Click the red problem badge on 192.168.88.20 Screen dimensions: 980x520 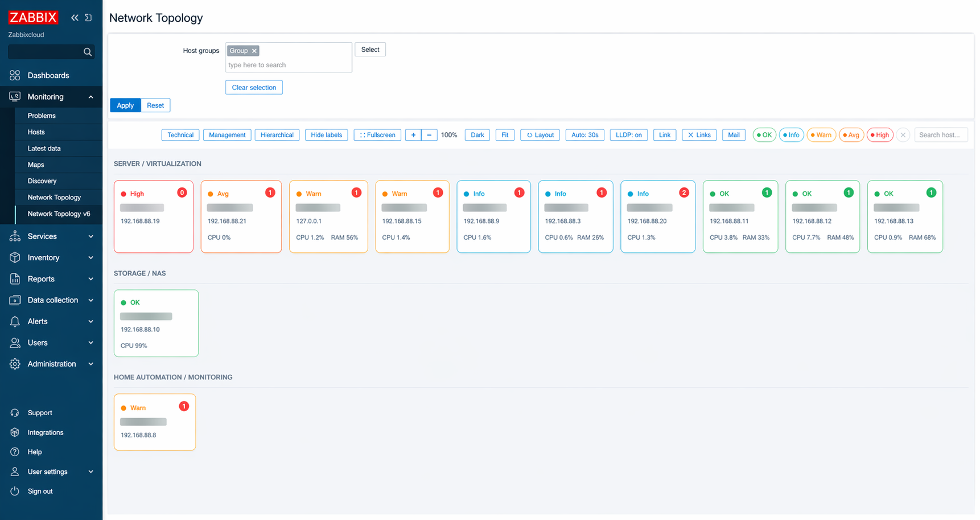tap(684, 193)
